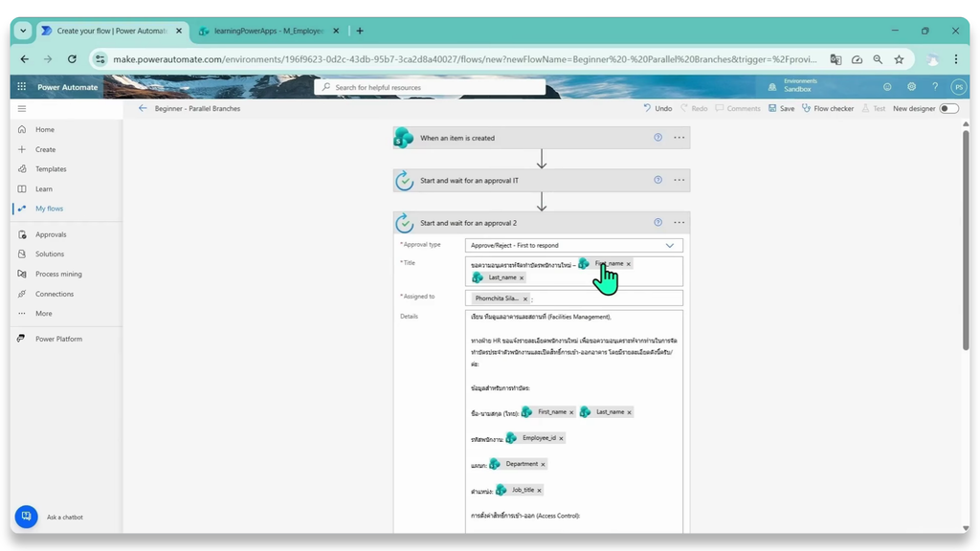Toggle the New designer switch
Viewport: 980px width, 551px height.
pyautogui.click(x=948, y=109)
